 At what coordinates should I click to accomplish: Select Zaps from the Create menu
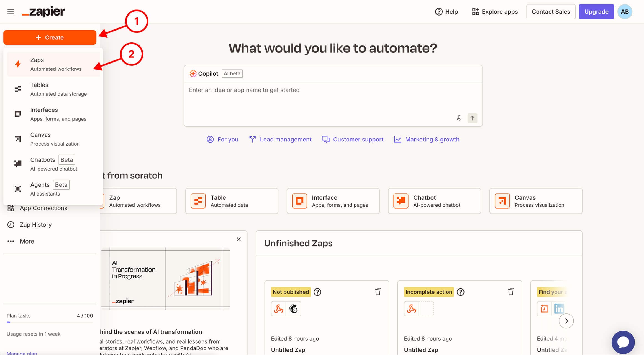[53, 64]
